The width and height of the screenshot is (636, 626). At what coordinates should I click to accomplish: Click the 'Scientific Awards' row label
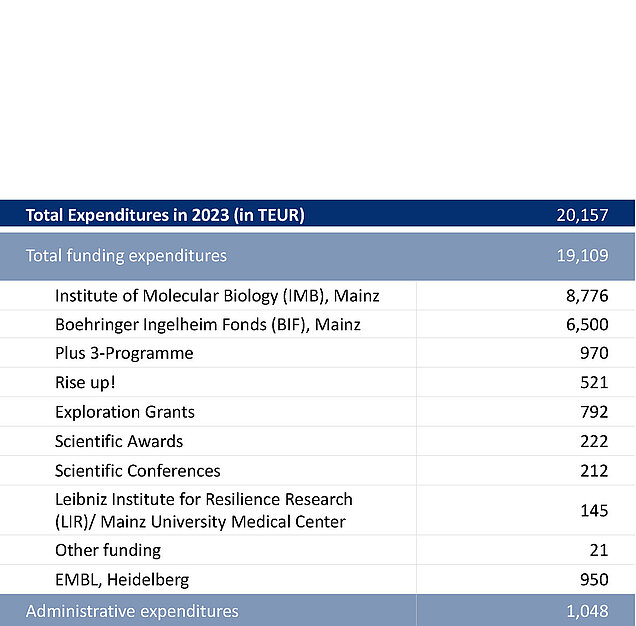pos(119,441)
